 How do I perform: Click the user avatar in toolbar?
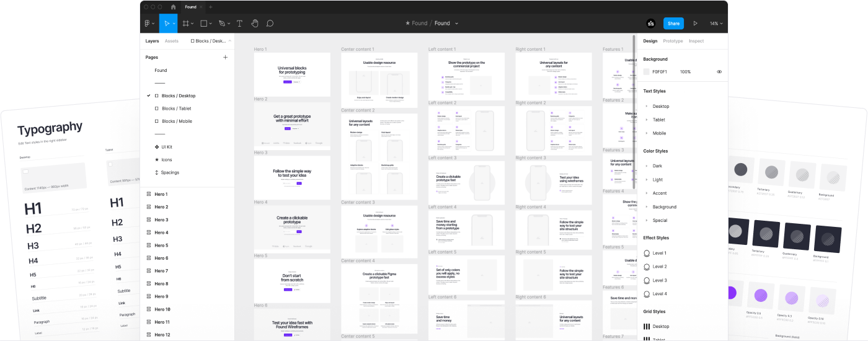[x=650, y=24]
